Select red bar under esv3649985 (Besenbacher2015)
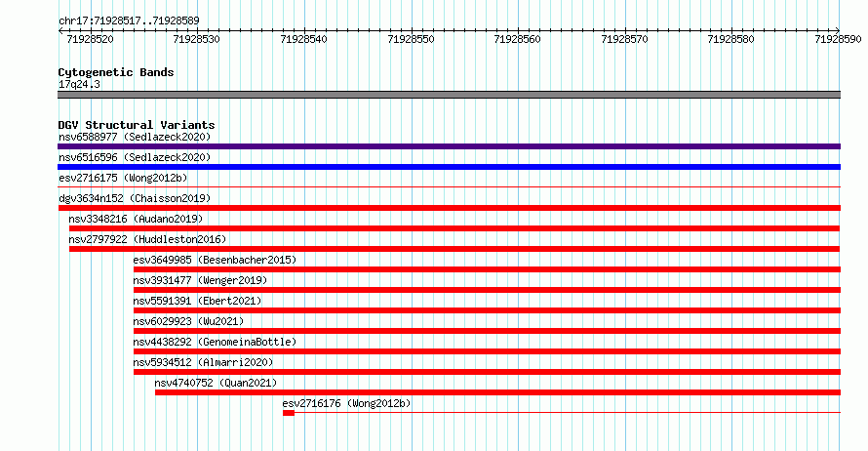 click(x=487, y=269)
